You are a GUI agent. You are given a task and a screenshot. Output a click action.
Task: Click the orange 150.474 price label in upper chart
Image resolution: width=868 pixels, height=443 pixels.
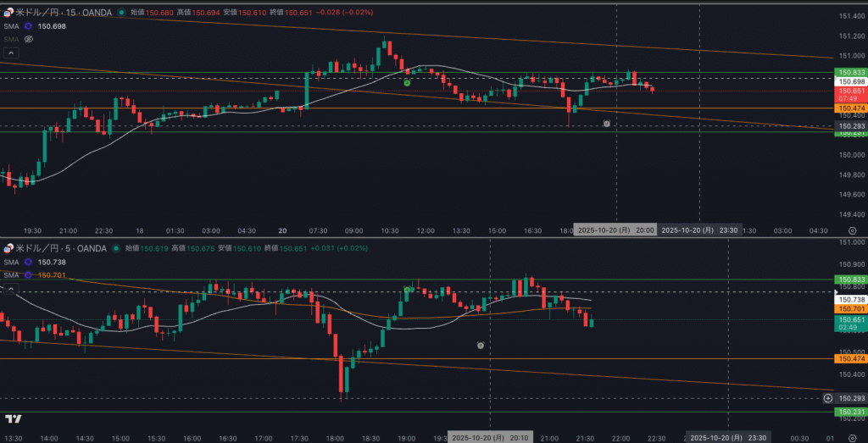click(850, 108)
